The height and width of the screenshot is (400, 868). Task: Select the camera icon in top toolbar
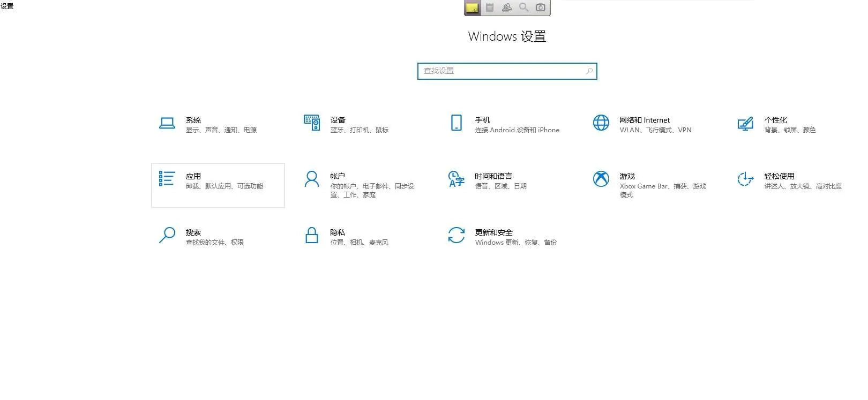(541, 7)
